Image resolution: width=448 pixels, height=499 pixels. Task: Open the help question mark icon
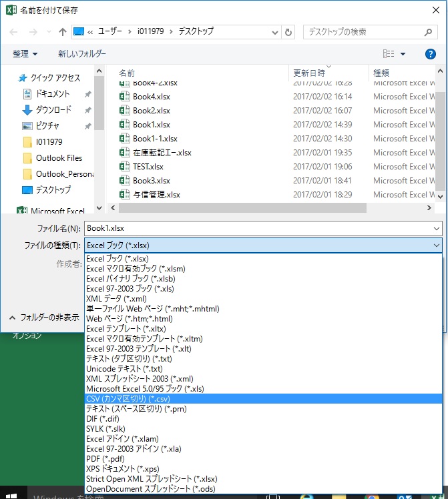tap(430, 54)
